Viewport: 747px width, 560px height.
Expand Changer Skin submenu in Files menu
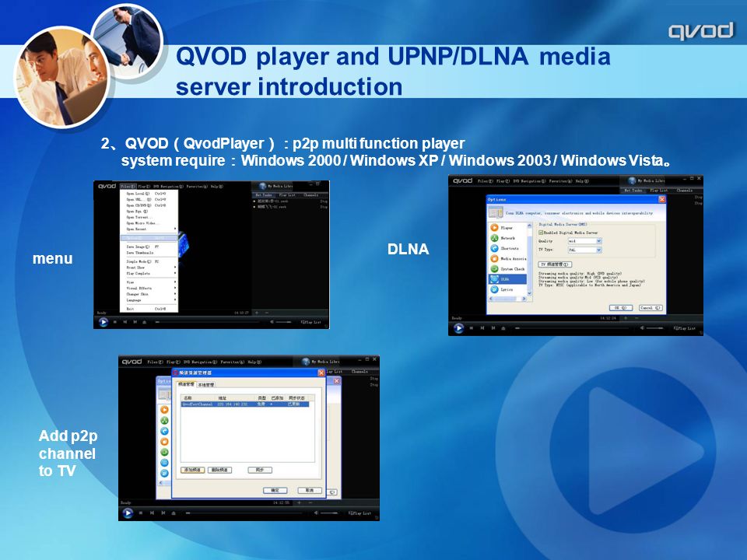(x=149, y=294)
